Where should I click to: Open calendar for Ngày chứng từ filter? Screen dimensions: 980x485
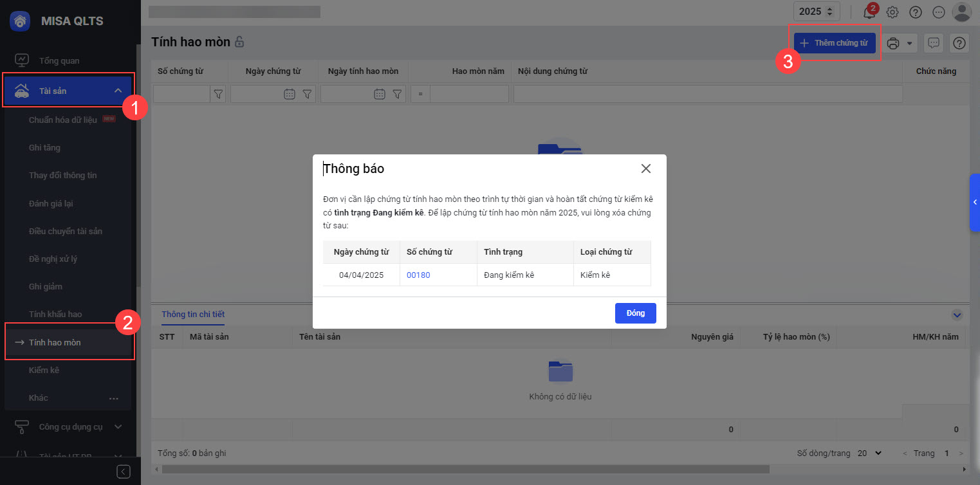(x=290, y=95)
